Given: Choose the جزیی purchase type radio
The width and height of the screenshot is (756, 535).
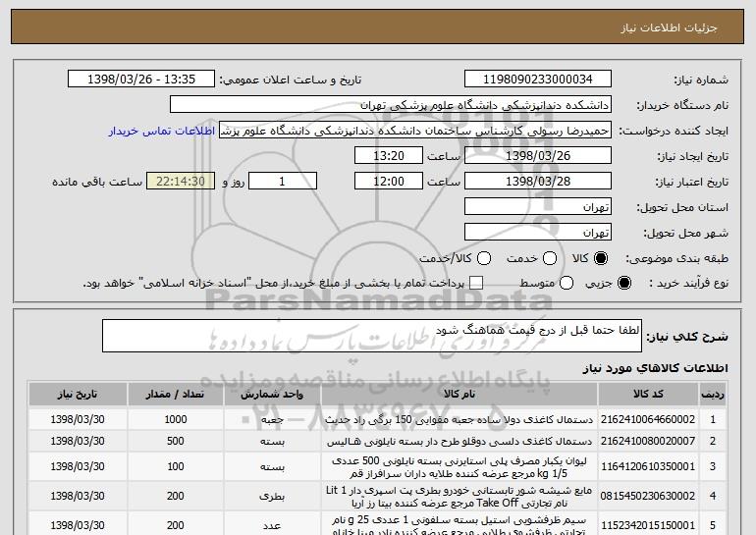Looking at the screenshot, I should click(623, 283).
